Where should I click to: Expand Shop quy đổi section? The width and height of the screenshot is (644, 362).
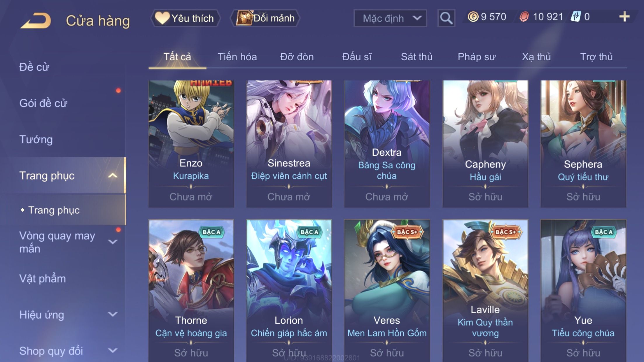(113, 350)
